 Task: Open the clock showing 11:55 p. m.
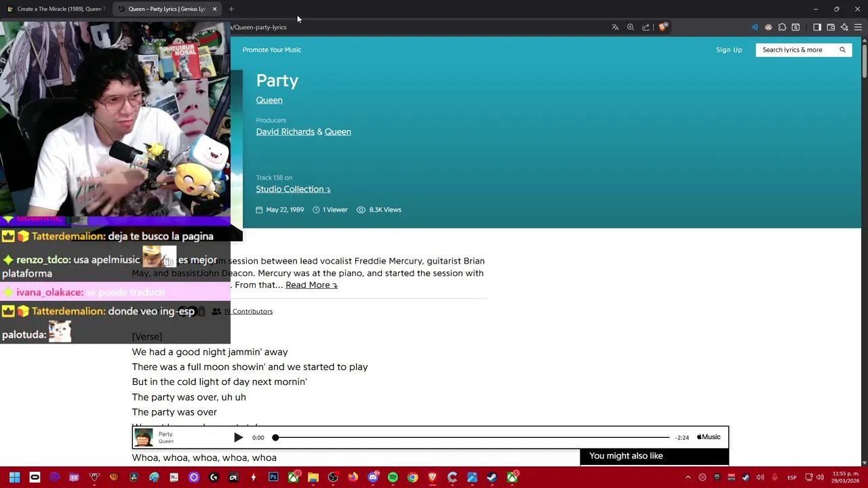point(845,477)
